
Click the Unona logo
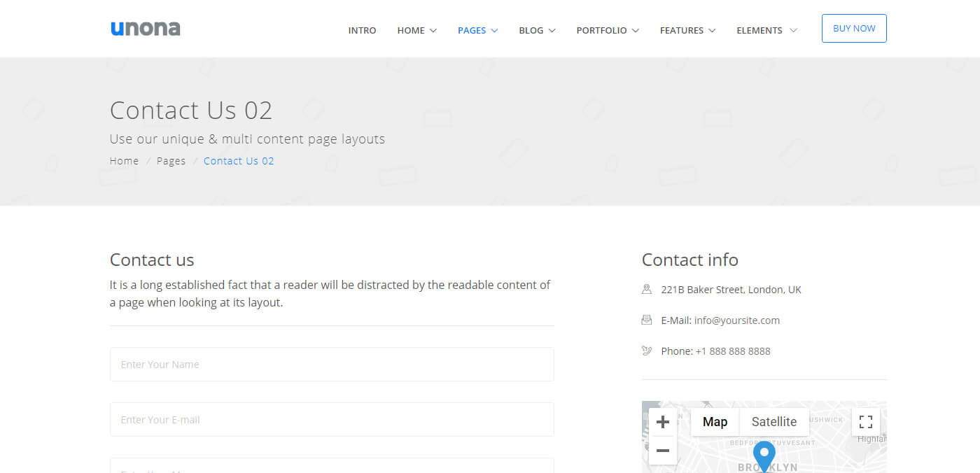(x=146, y=29)
